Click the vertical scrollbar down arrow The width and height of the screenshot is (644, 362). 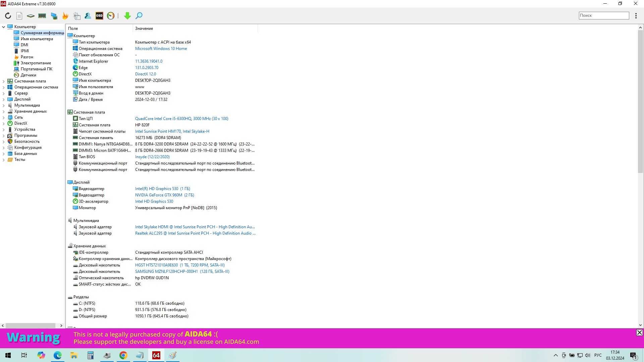(640, 325)
